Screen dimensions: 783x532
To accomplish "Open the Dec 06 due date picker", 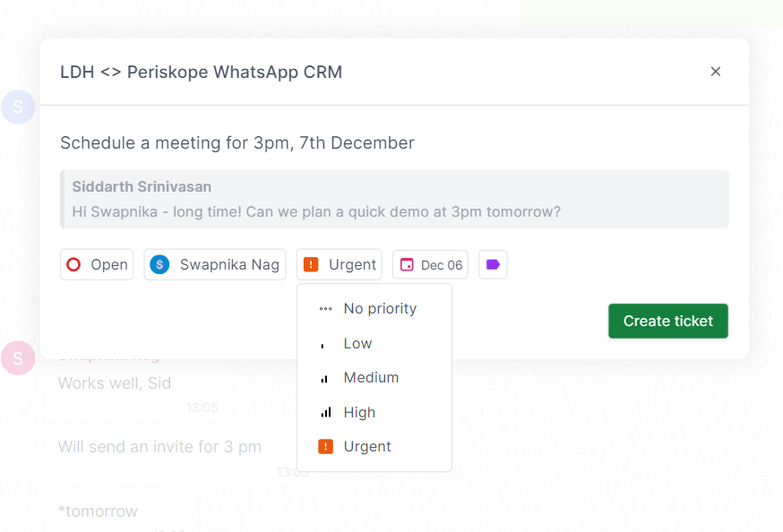I will point(430,264).
